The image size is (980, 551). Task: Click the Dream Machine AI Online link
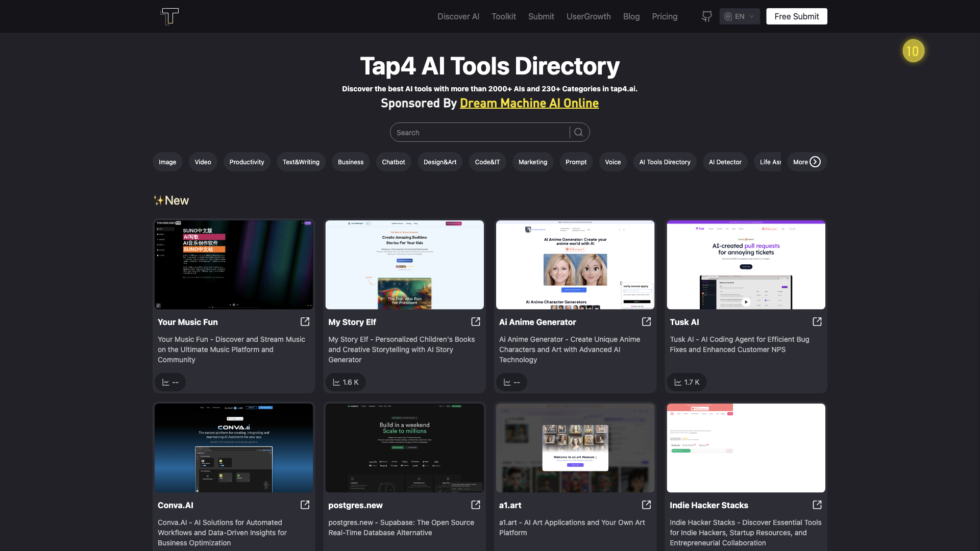click(529, 103)
